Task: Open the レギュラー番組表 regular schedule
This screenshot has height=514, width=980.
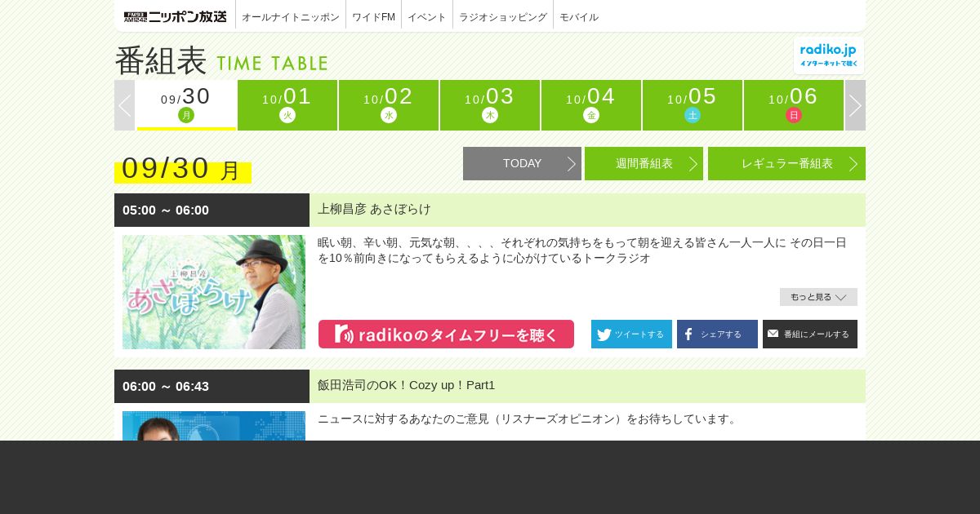Action: click(x=786, y=163)
